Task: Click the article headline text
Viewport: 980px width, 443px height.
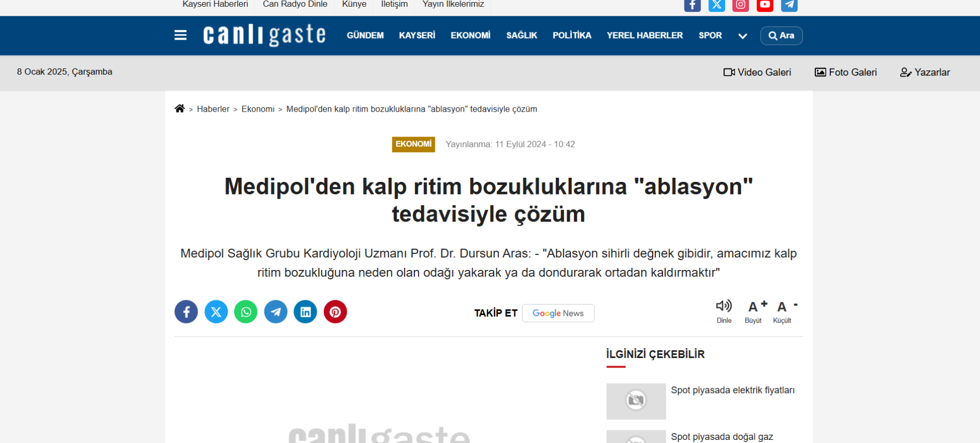Action: (x=488, y=200)
